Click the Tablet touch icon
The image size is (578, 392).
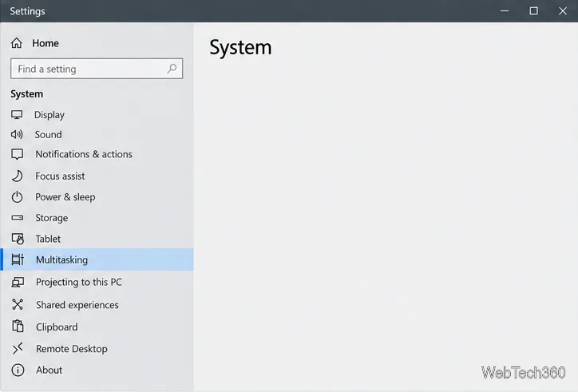pyautogui.click(x=18, y=239)
